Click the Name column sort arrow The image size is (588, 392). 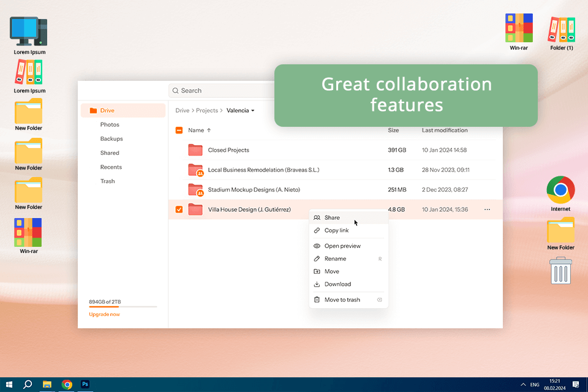(x=209, y=130)
